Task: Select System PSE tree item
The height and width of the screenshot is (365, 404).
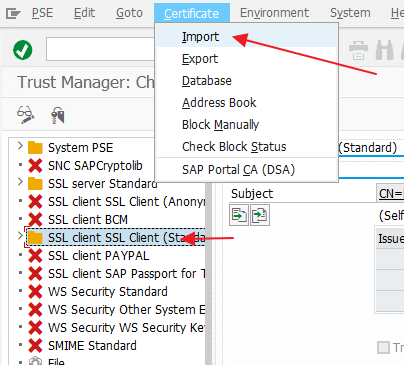Action: (81, 148)
